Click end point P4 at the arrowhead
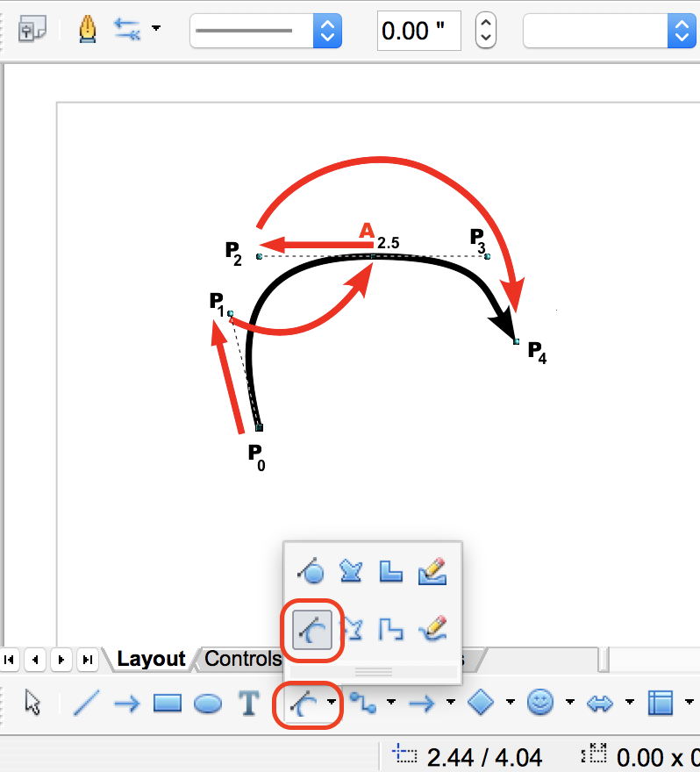 [x=517, y=341]
